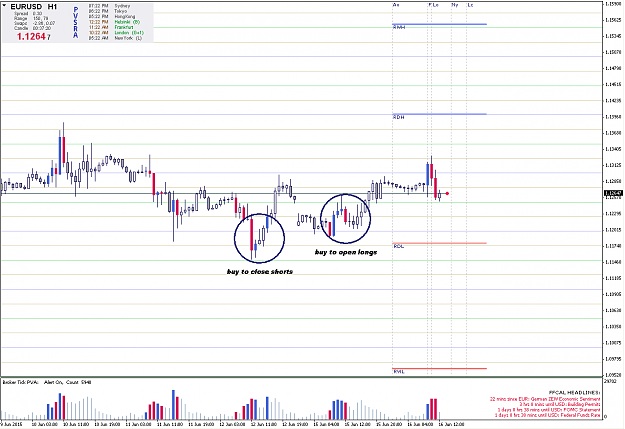625x429 pixels.
Task: Select the red RML horizontal level line
Action: click(440, 368)
